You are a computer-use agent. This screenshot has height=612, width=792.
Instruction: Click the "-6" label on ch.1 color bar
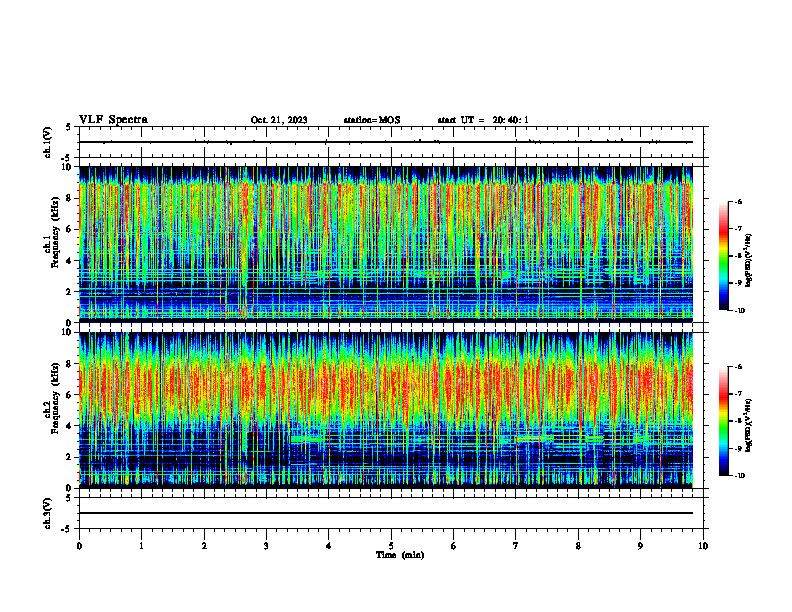pyautogui.click(x=738, y=201)
